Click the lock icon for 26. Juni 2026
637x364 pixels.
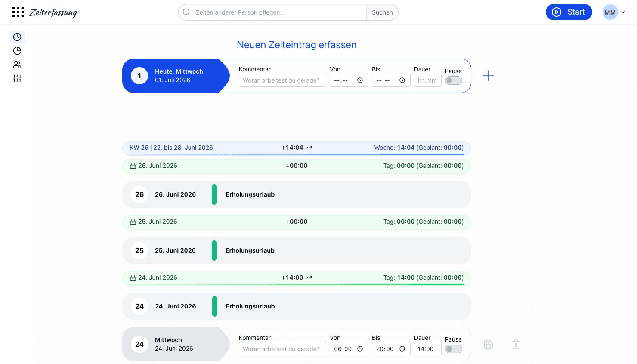click(x=133, y=166)
